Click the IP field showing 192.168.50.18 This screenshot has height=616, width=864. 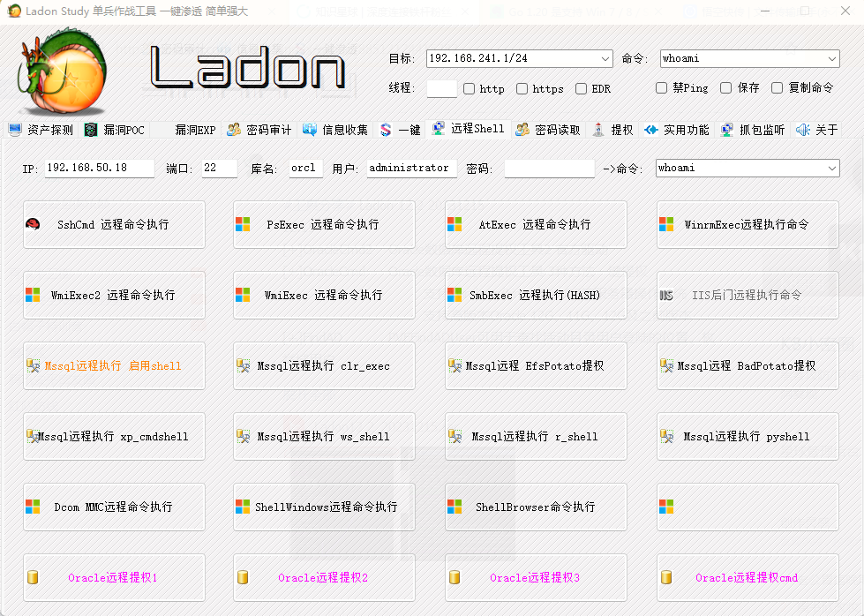click(99, 168)
